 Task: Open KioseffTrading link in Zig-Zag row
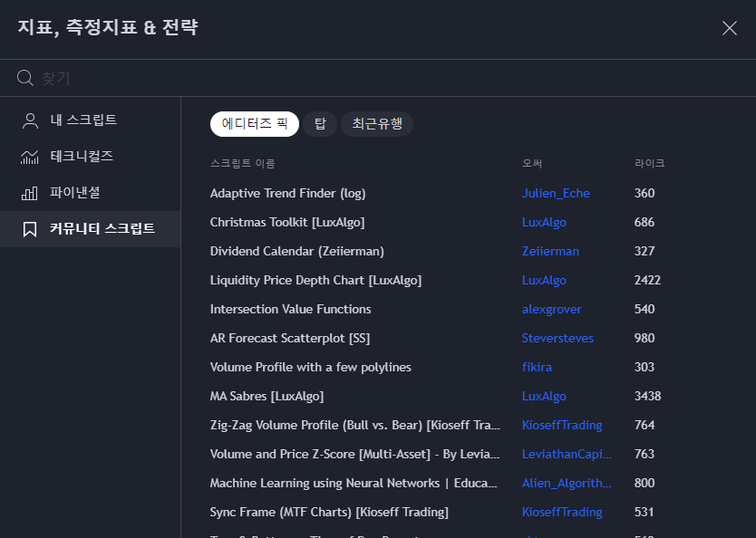[x=562, y=425]
